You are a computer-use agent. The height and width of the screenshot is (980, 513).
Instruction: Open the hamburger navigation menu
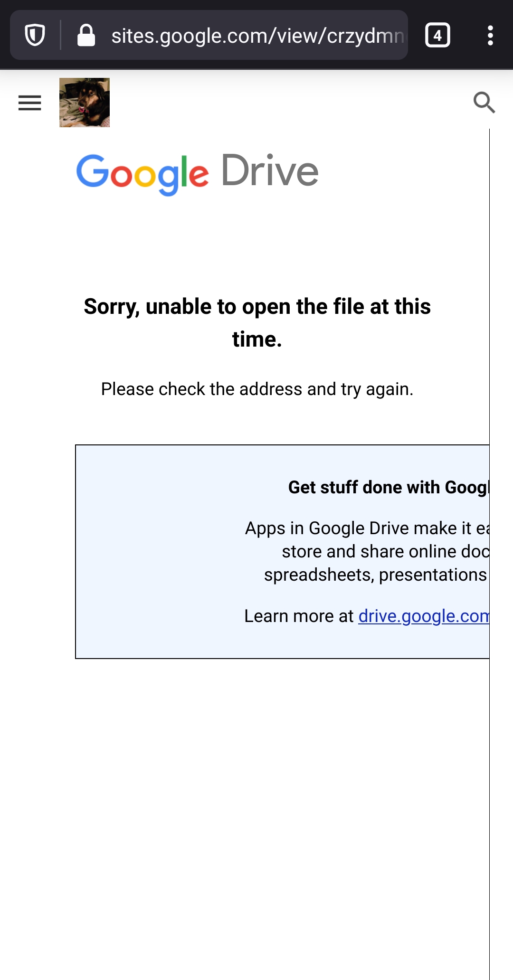[x=30, y=103]
